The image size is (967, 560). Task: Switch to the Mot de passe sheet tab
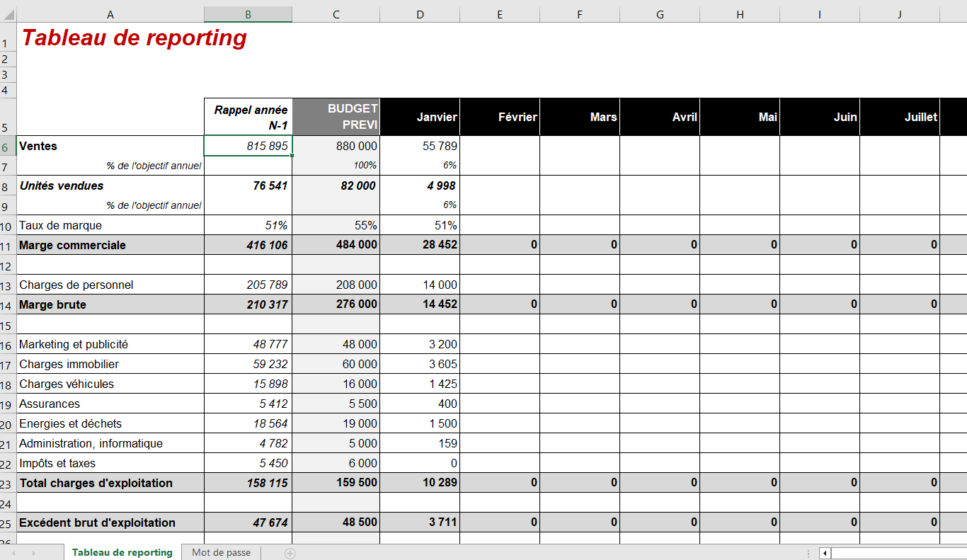(222, 552)
